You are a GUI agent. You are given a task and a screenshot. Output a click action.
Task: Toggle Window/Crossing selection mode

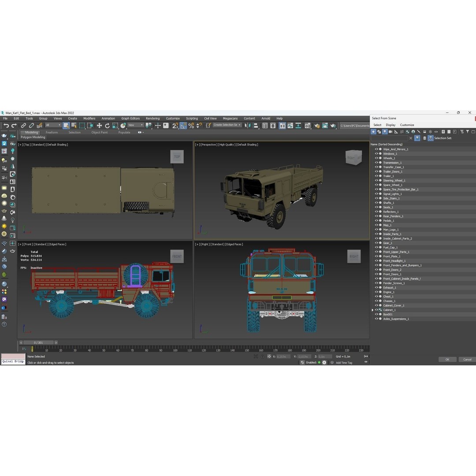(x=90, y=126)
